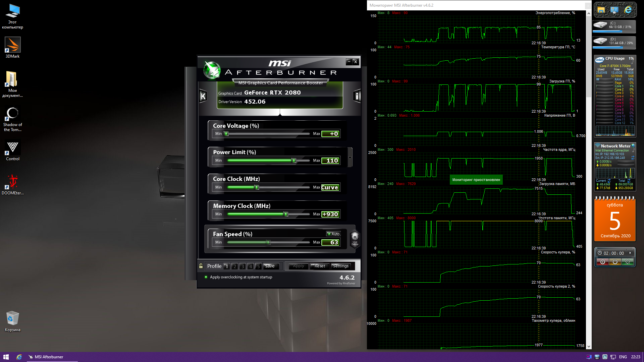Click Internet Explorer icon in sidebar gadget
644x362 pixels.
click(628, 10)
